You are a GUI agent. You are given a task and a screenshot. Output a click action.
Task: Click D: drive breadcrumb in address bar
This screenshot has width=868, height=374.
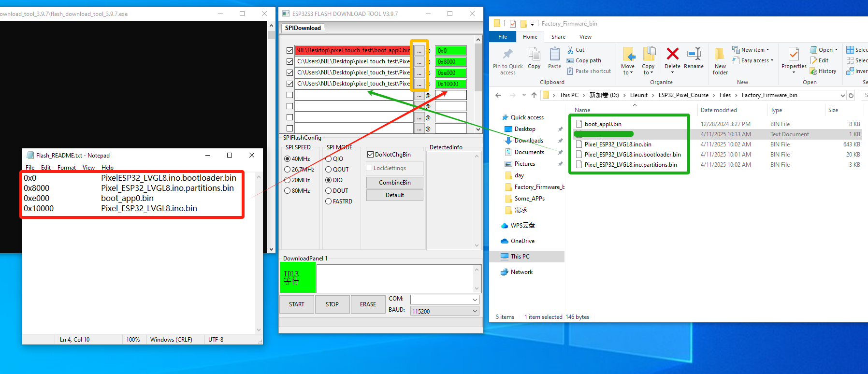coord(604,95)
